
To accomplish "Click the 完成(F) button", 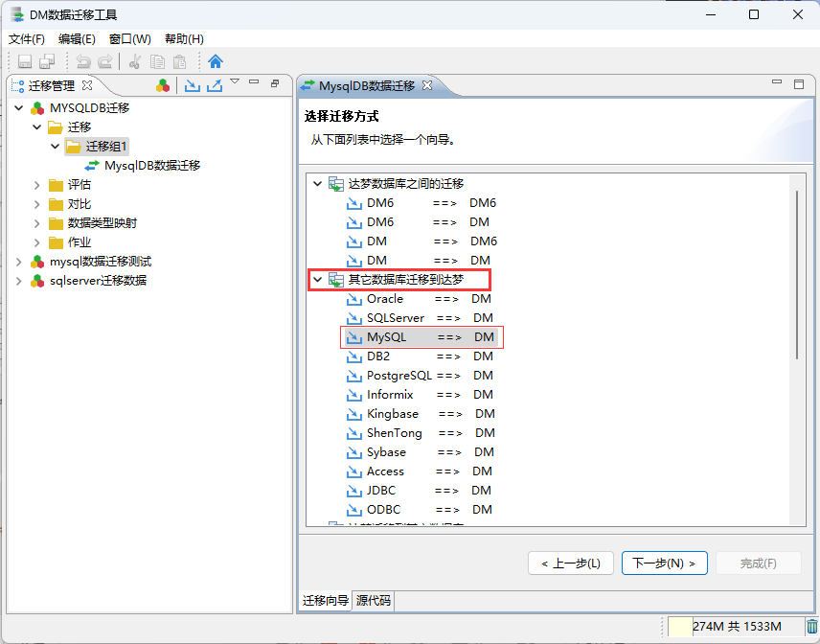I will [759, 563].
